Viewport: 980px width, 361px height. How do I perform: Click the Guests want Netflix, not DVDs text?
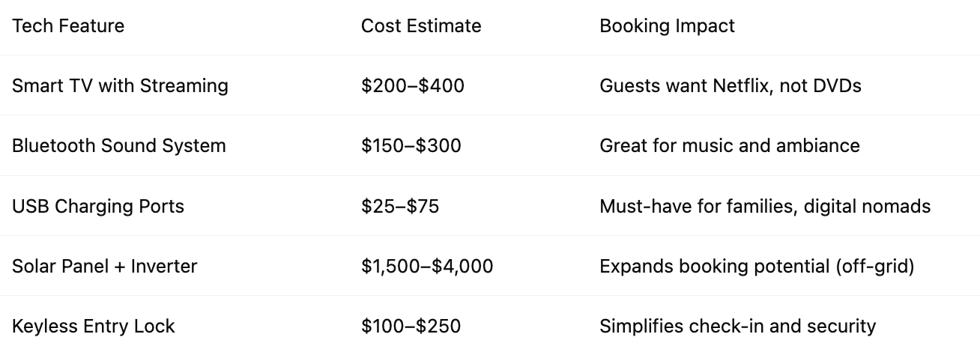click(x=731, y=86)
